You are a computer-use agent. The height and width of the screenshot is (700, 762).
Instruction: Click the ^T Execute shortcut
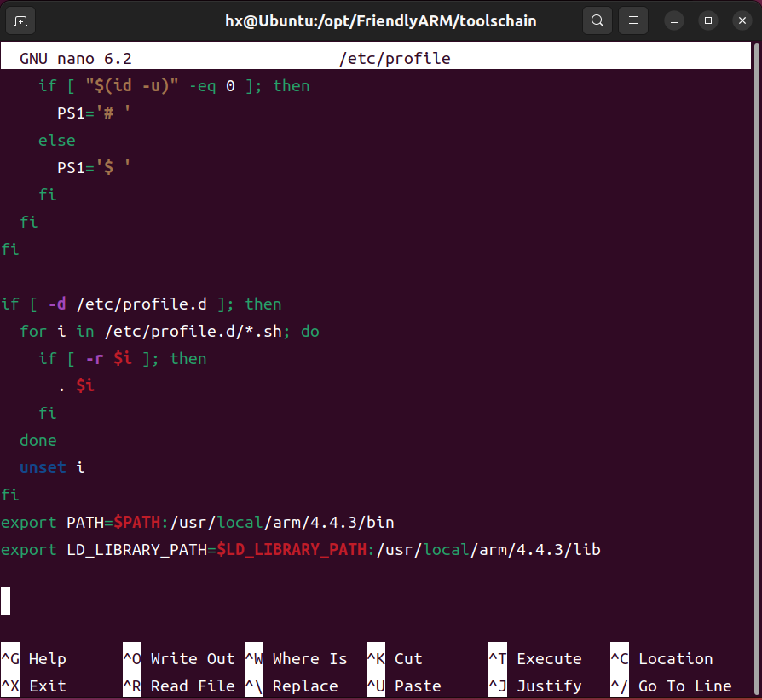click(535, 659)
